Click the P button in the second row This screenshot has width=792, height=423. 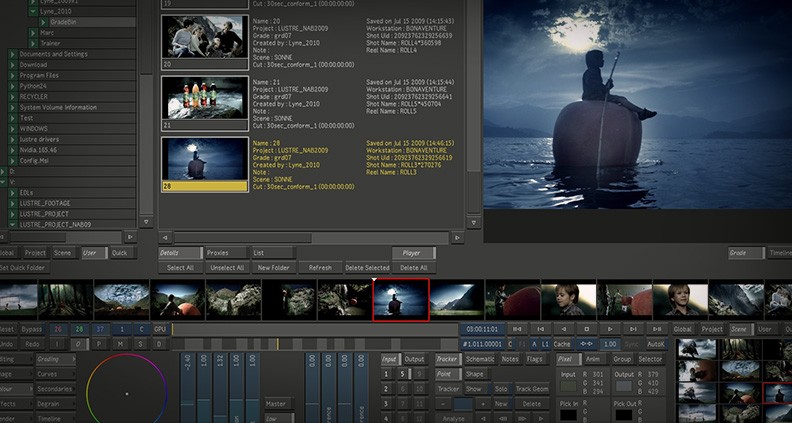coord(100,344)
